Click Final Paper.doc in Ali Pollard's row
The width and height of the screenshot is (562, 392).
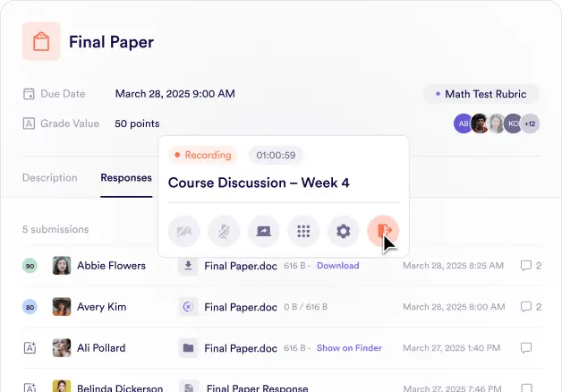(x=241, y=349)
